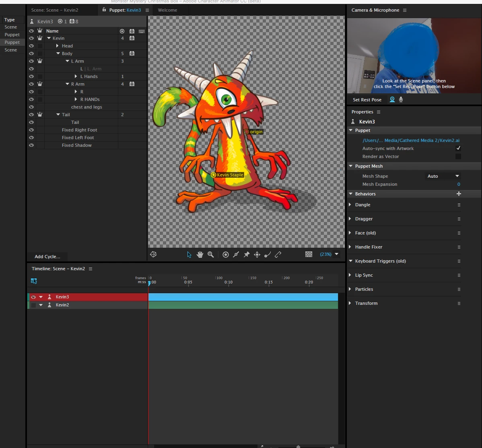Toggle the webcam input icon
Viewport: 482px width, 448px height.
(392, 100)
